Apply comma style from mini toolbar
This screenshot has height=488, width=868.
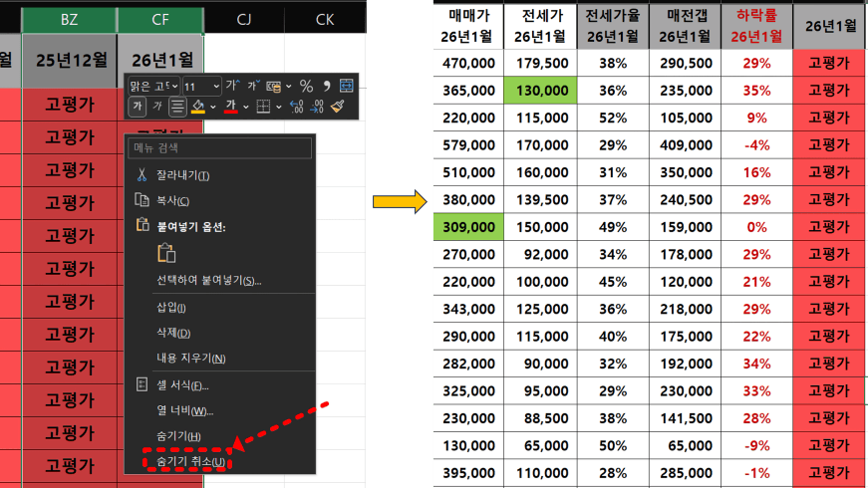tap(327, 87)
